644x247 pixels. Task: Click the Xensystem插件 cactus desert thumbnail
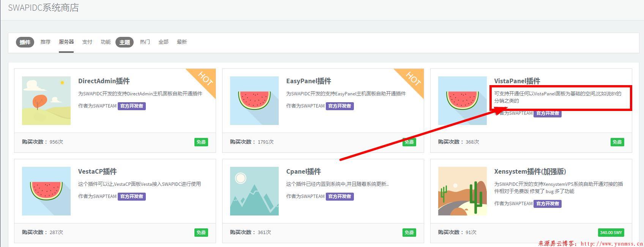(462, 191)
